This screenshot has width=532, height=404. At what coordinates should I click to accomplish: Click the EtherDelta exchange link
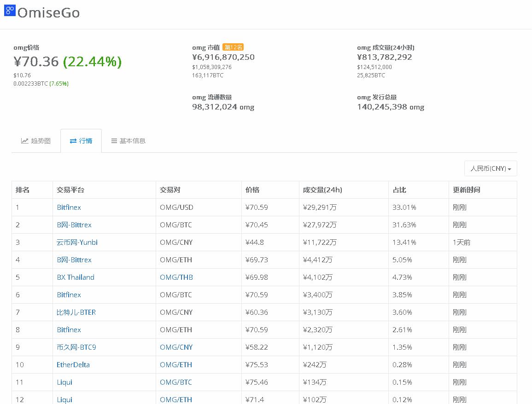(73, 365)
